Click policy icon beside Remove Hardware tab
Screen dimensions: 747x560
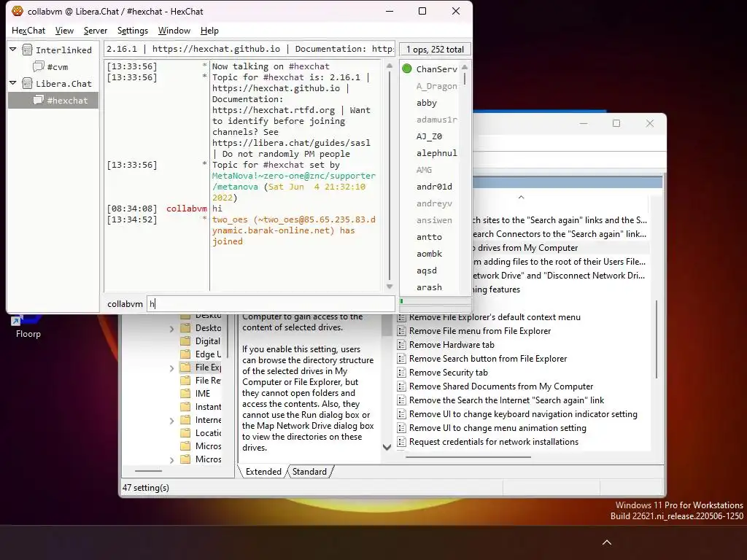click(402, 345)
